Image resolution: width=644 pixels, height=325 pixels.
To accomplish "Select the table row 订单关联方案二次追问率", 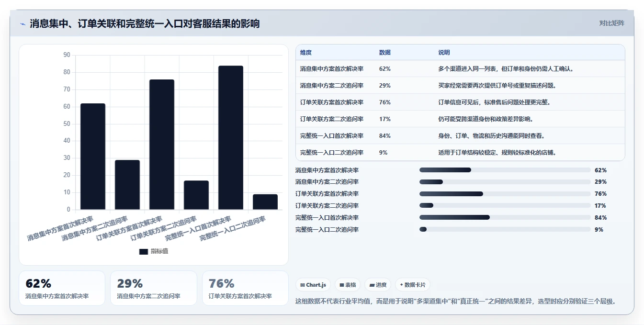I will [460, 119].
